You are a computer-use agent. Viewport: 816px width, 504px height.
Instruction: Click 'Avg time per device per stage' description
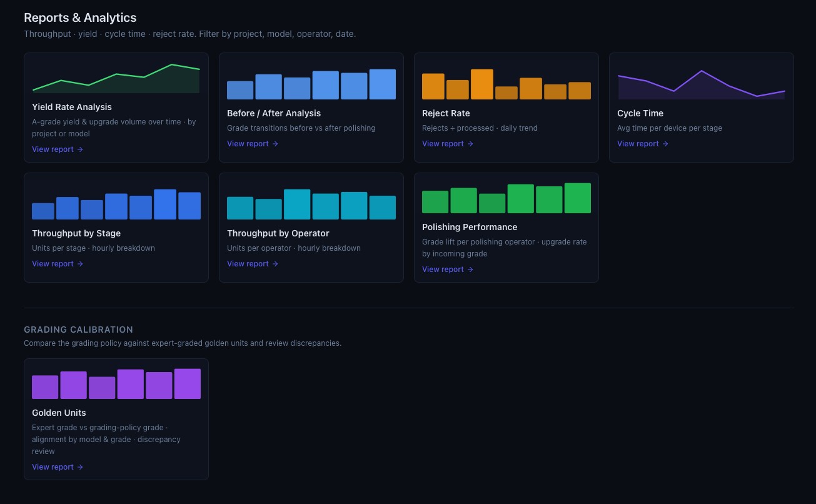pos(670,128)
